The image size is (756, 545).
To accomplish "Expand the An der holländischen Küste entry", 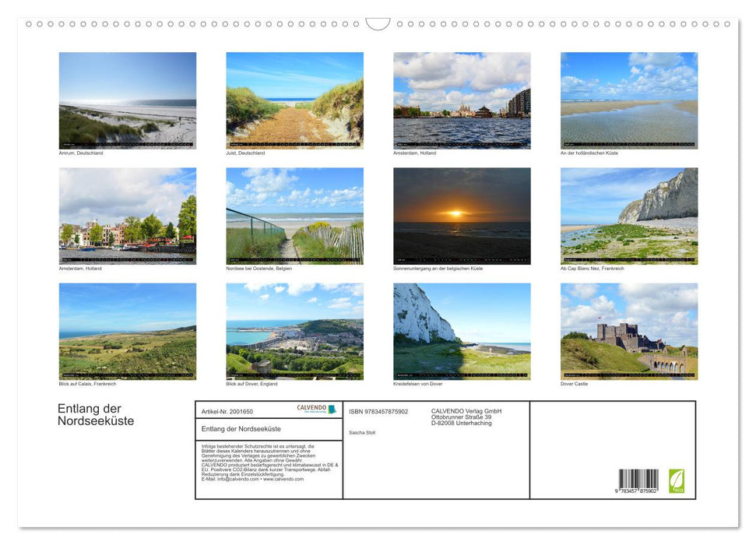I will pos(588,153).
